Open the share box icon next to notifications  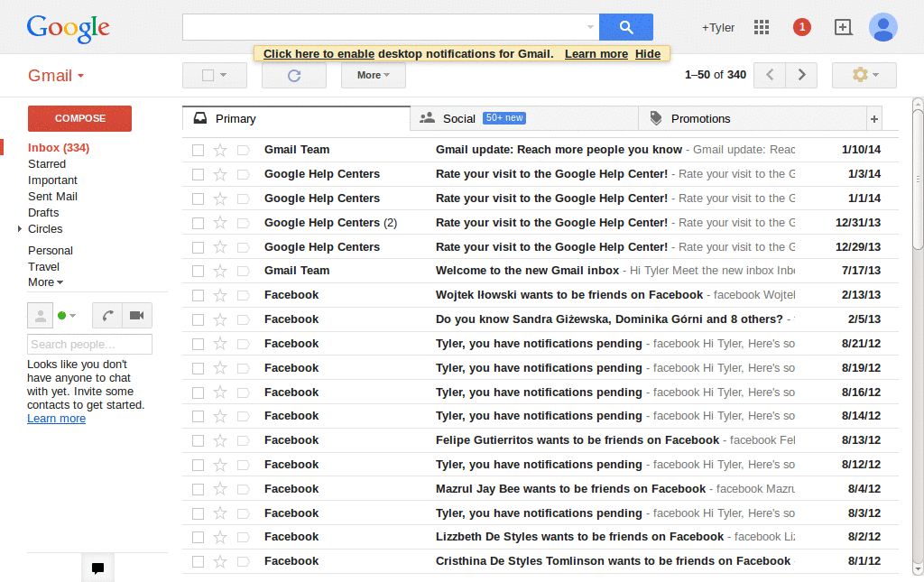click(843, 27)
